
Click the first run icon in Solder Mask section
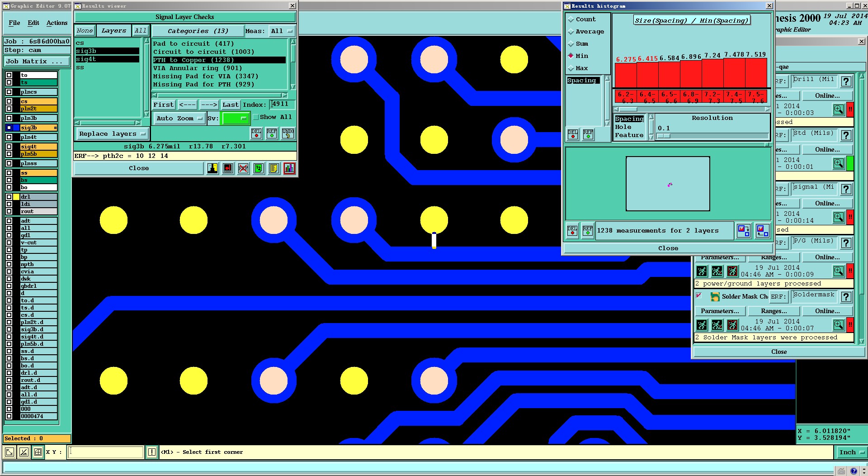702,325
